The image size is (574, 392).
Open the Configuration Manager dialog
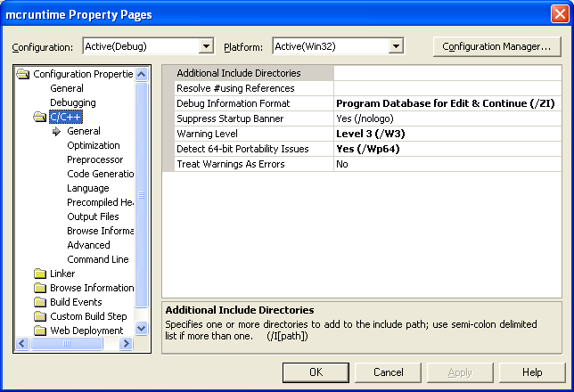(496, 46)
